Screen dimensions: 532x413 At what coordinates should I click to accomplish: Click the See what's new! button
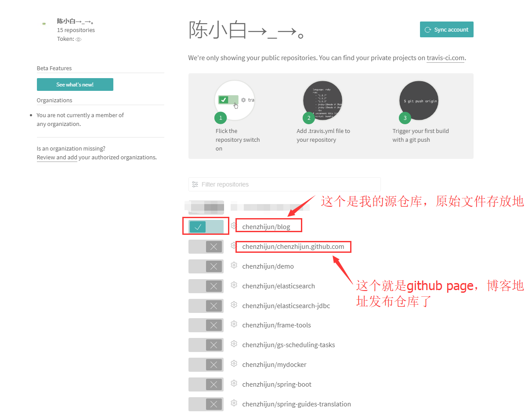pos(75,85)
